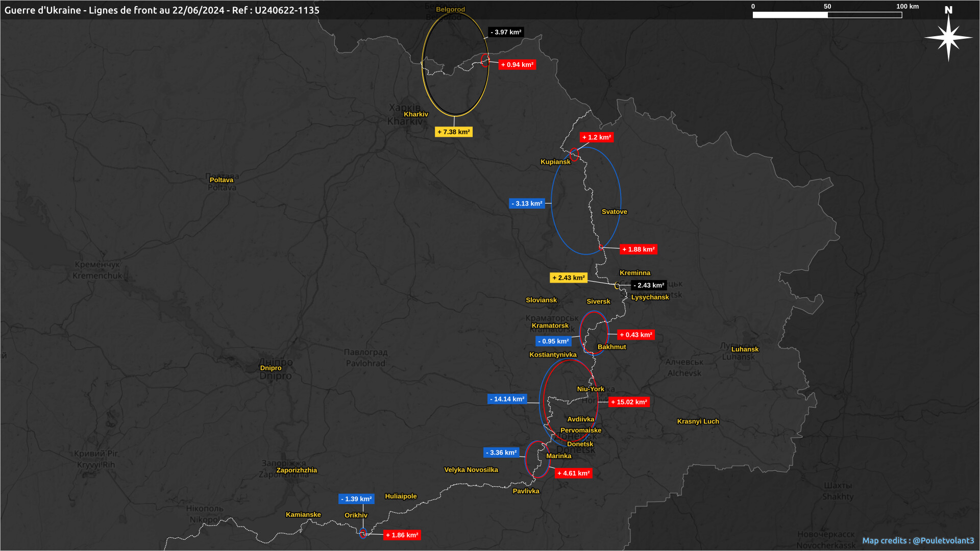
Task: Click the -3.97 km² black label
Action: click(x=506, y=32)
